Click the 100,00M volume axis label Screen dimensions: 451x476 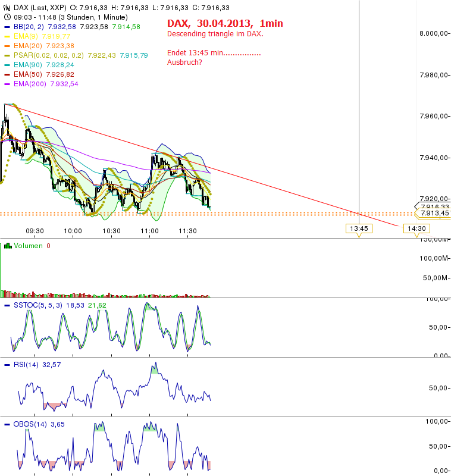pos(434,258)
